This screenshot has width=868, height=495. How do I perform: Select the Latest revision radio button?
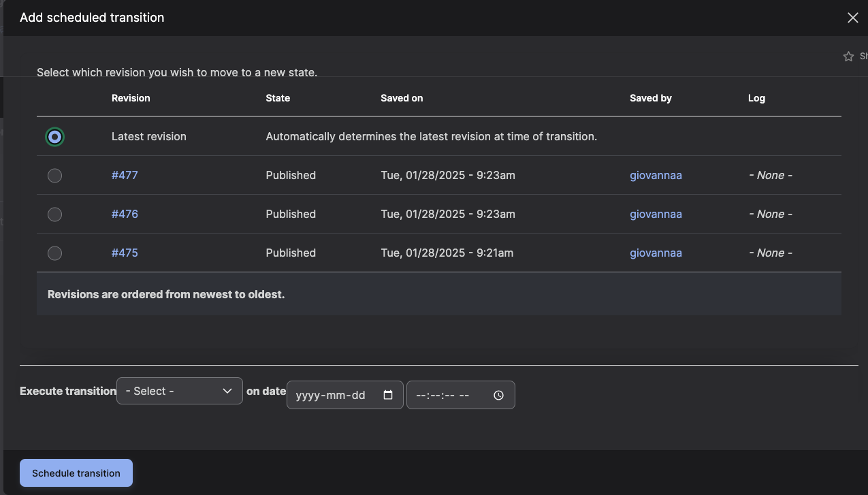coord(55,137)
